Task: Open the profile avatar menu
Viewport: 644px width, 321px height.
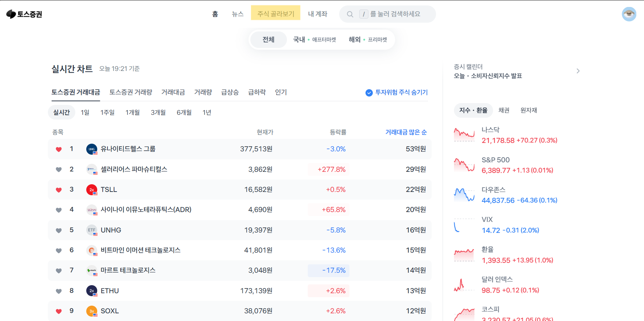Action: click(x=629, y=14)
